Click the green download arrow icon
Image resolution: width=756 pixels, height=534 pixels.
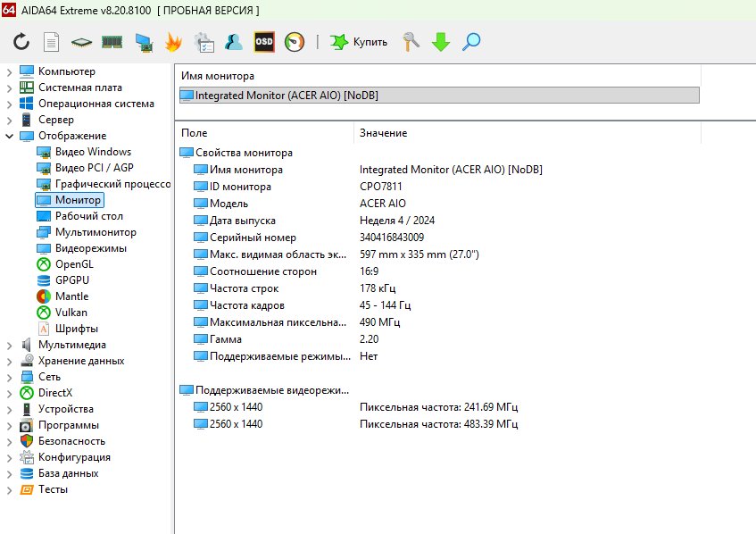pyautogui.click(x=441, y=42)
